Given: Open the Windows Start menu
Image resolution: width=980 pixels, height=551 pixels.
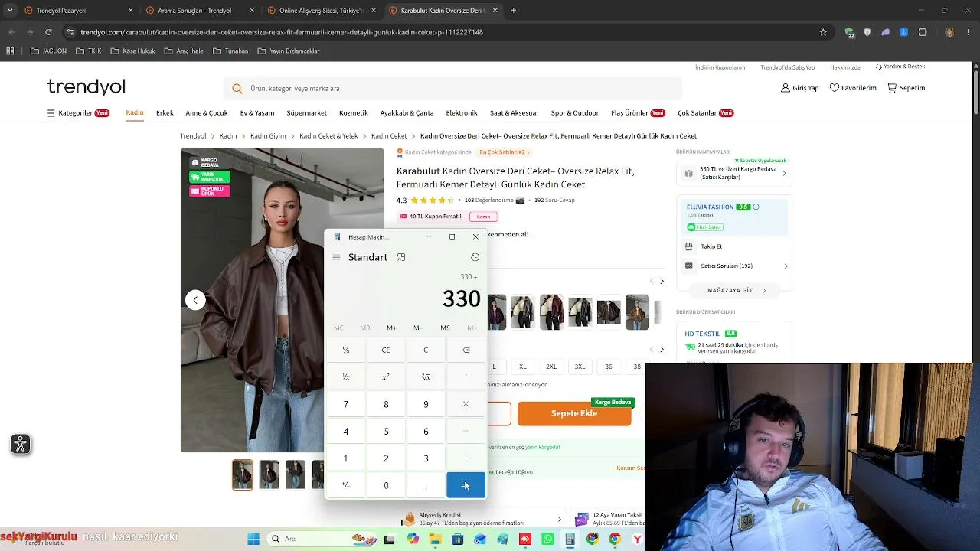Looking at the screenshot, I should point(253,539).
